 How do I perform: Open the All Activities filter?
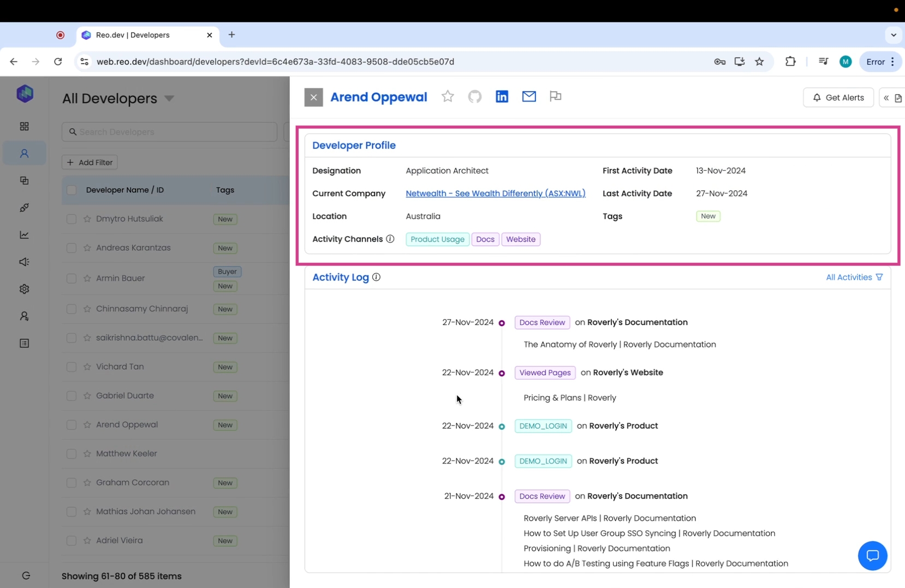click(x=854, y=277)
